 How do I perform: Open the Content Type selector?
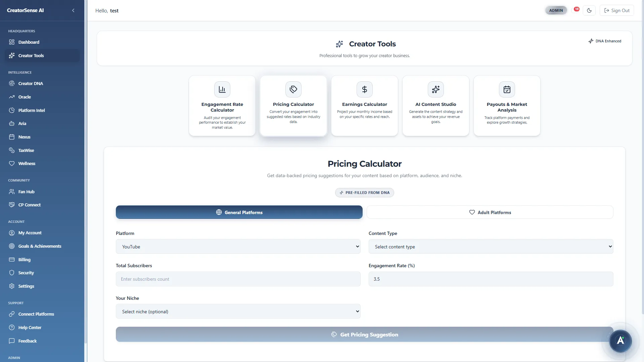point(490,246)
